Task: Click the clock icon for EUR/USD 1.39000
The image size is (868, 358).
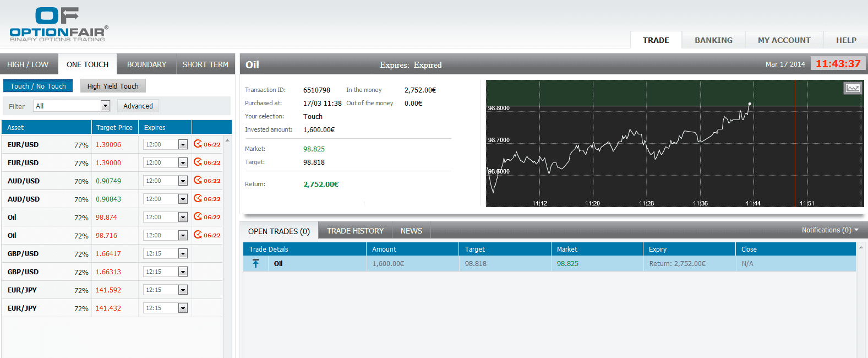Action: pyautogui.click(x=198, y=162)
